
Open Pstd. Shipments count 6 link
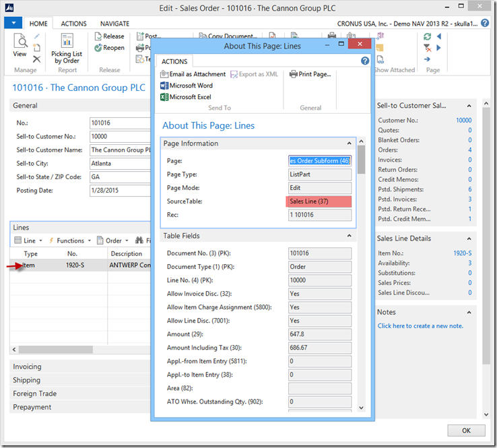pyautogui.click(x=470, y=189)
